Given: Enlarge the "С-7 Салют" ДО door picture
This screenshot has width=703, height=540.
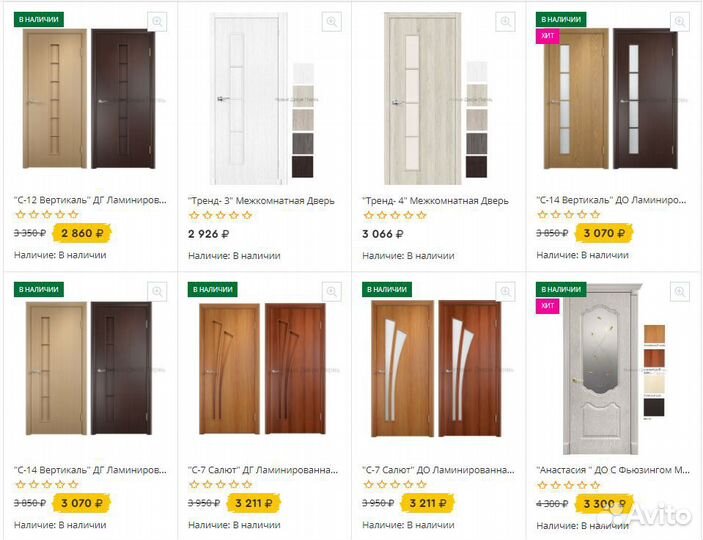Looking at the screenshot, I should click(x=505, y=291).
